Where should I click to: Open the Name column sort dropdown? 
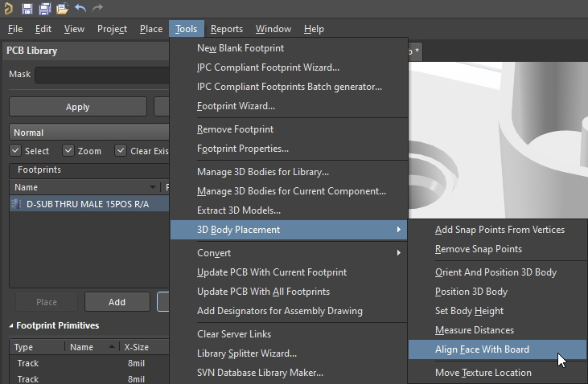coord(152,187)
